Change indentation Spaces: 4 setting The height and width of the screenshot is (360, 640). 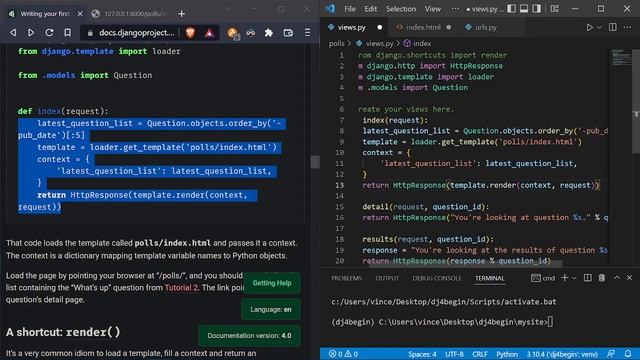422,354
